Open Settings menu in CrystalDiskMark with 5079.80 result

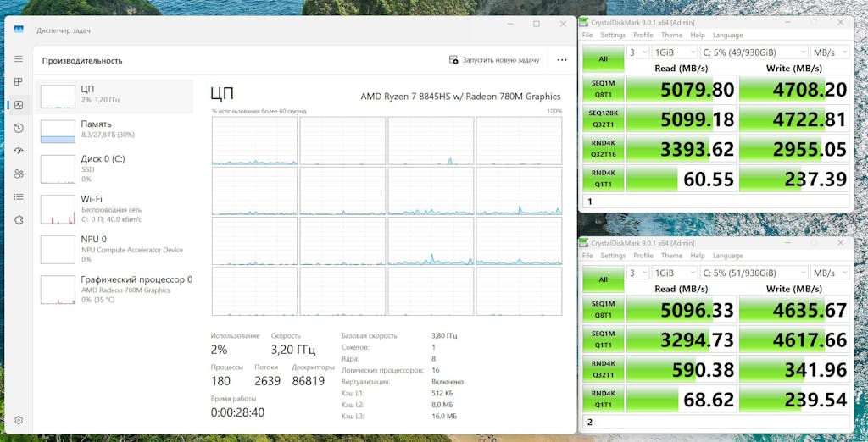613,36
